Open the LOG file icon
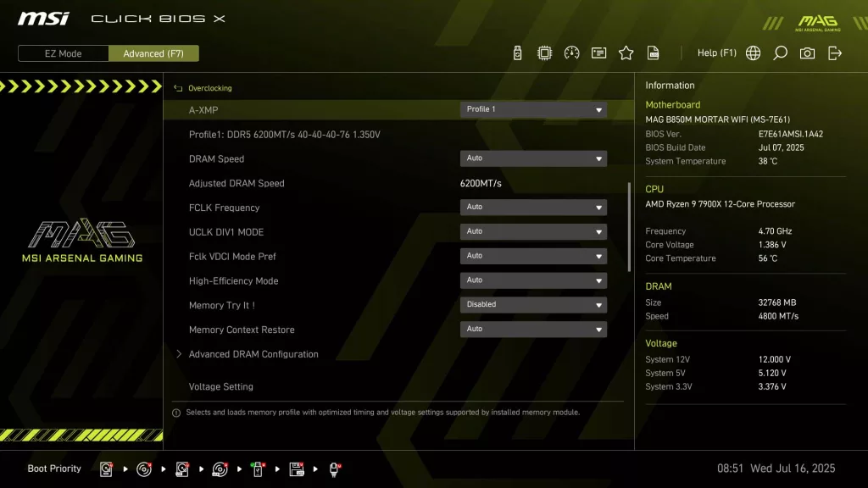 654,53
